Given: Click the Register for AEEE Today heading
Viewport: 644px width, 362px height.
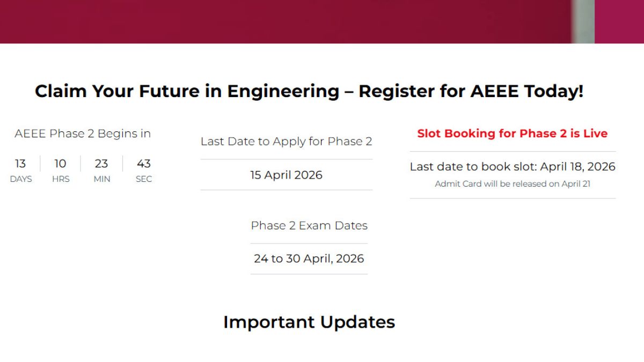Looking at the screenshot, I should tap(309, 91).
